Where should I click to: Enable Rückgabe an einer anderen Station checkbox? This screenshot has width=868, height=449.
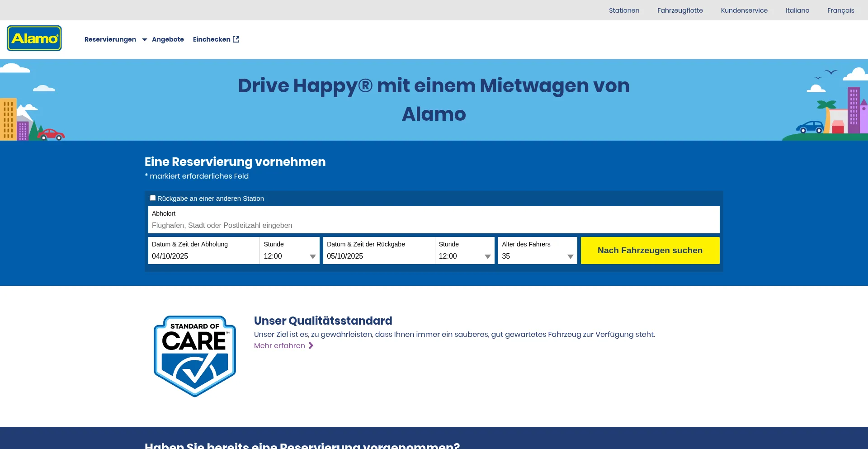153,198
